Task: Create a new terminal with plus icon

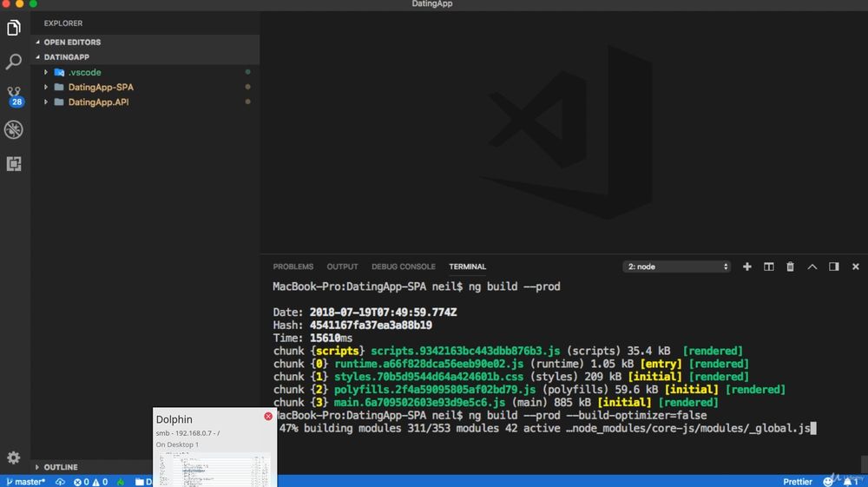Action: coord(746,267)
